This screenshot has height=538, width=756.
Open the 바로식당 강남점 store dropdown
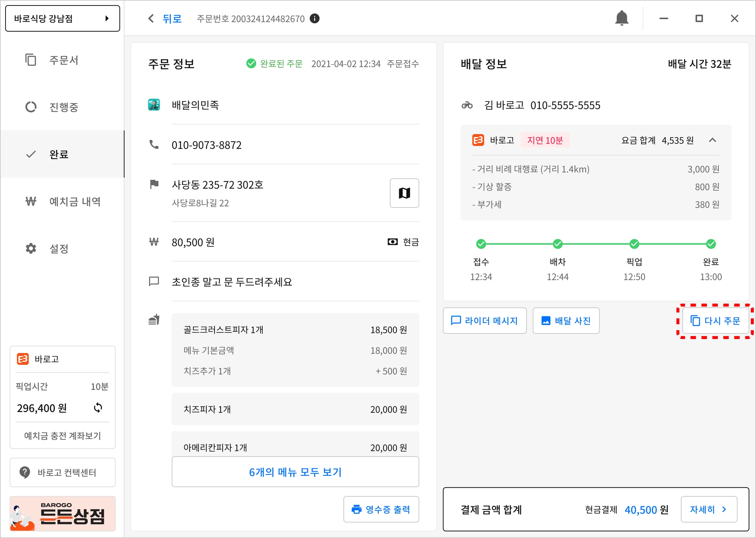pos(62,18)
